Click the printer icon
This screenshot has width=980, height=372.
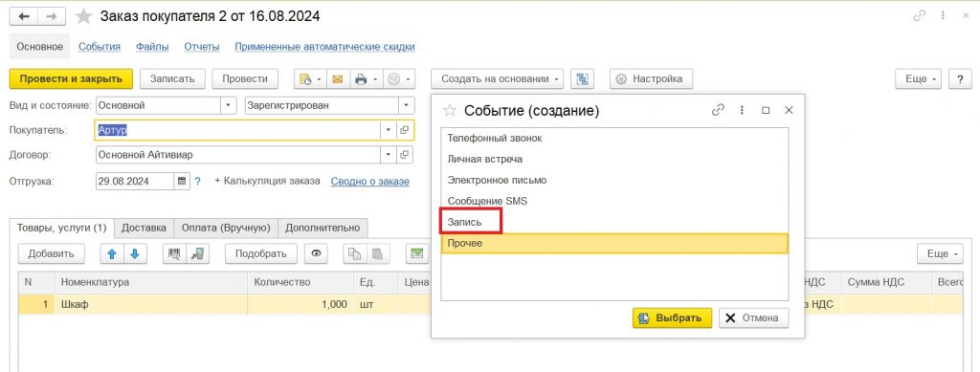[361, 79]
